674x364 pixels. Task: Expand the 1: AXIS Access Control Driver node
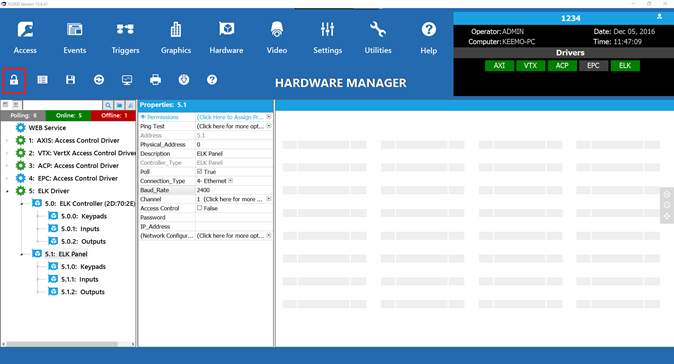point(7,141)
